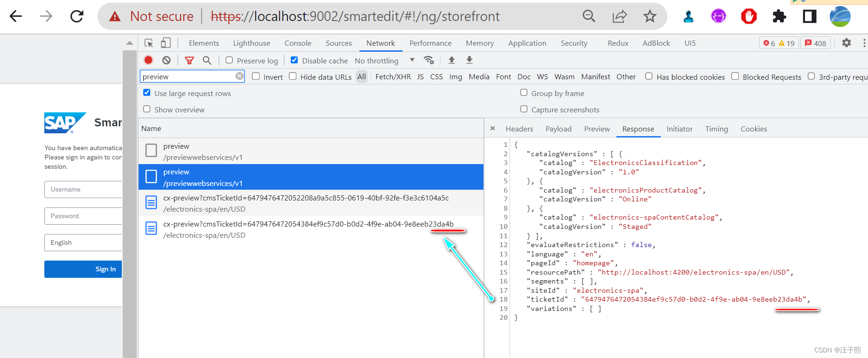
Task: Filter requests by Doc type
Action: tap(524, 76)
